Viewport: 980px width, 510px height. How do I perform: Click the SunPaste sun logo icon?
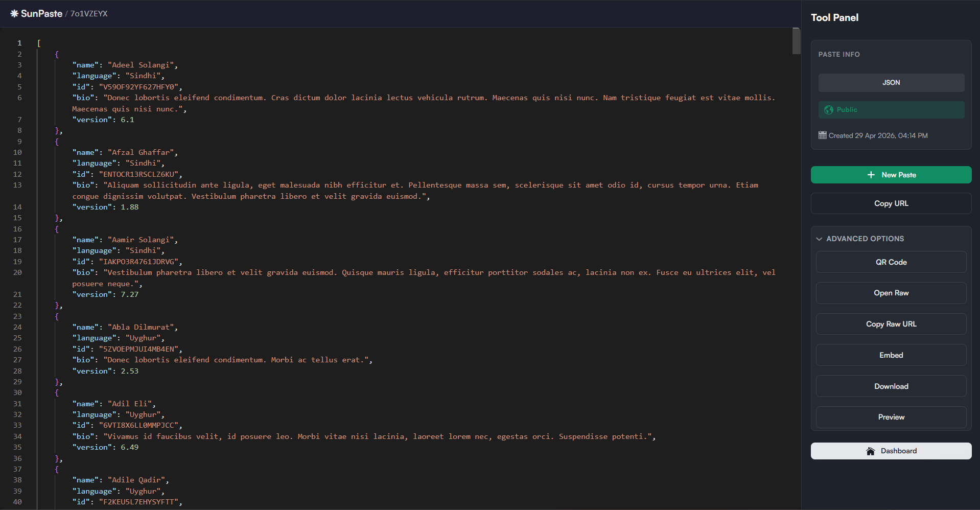14,14
